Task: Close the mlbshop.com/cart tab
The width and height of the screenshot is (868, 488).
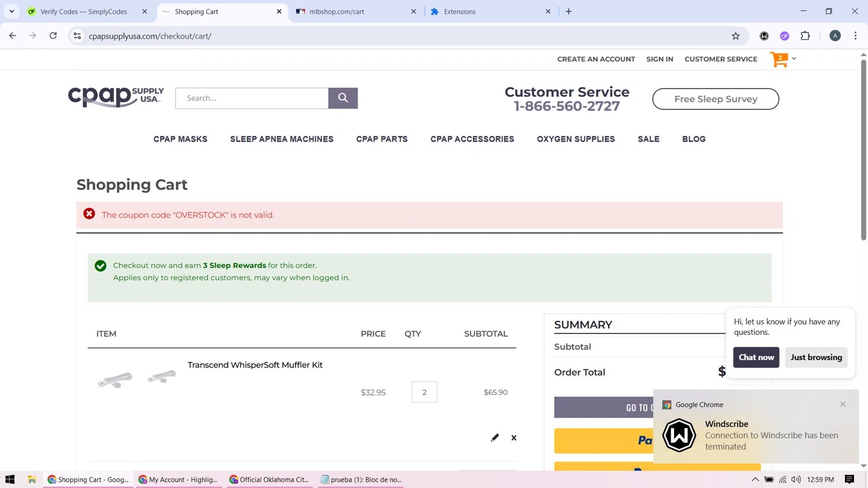Action: click(x=413, y=12)
